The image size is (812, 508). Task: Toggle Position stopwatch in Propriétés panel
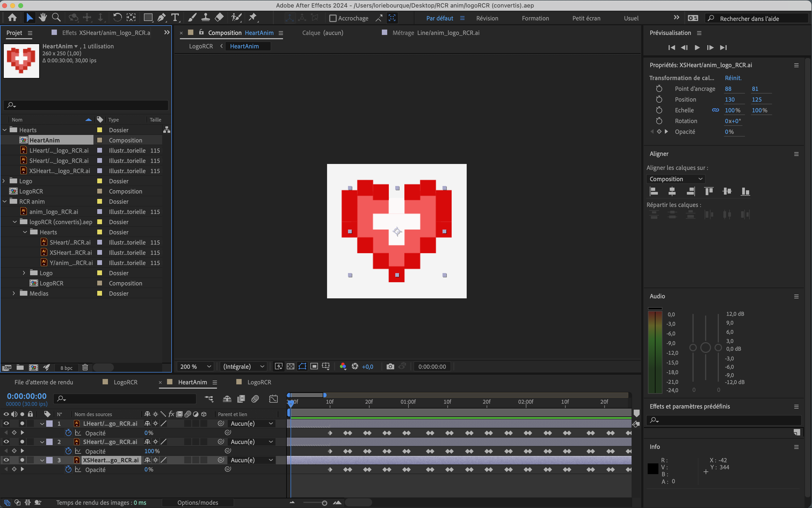click(659, 99)
